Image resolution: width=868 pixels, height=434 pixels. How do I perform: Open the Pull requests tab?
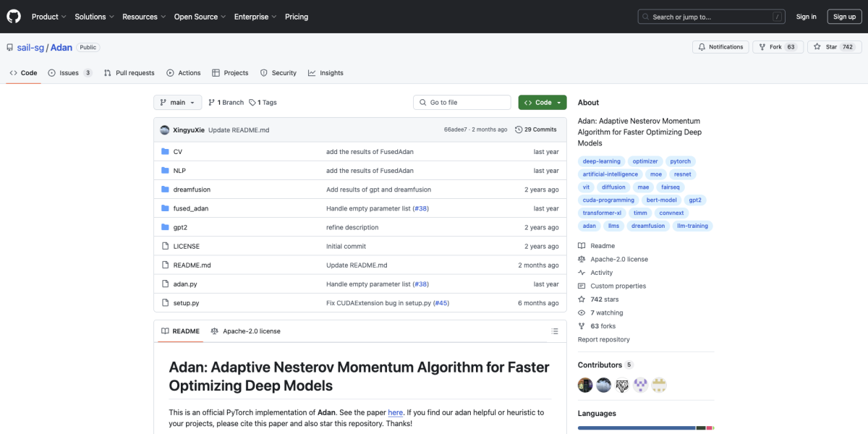coord(129,73)
